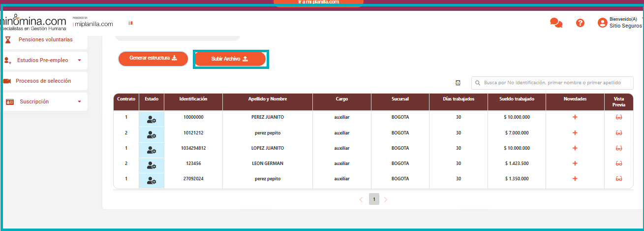644x231 pixels.
Task: Click the help question mark icon
Action: pos(580,23)
